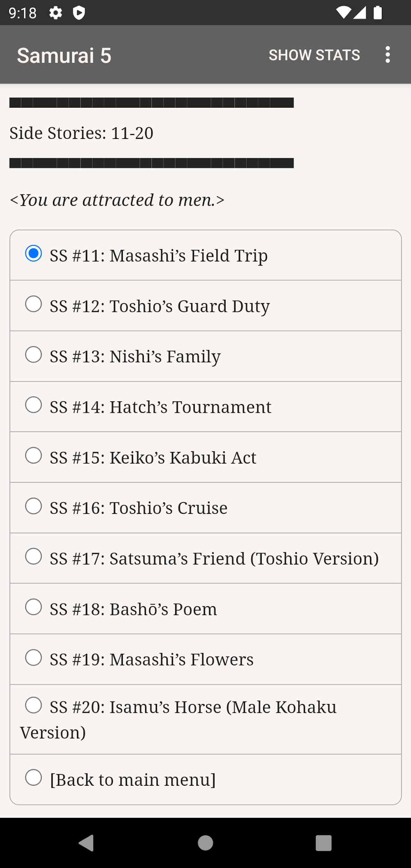Tap the shield icon in the status bar
This screenshot has width=411, height=868.
click(79, 13)
